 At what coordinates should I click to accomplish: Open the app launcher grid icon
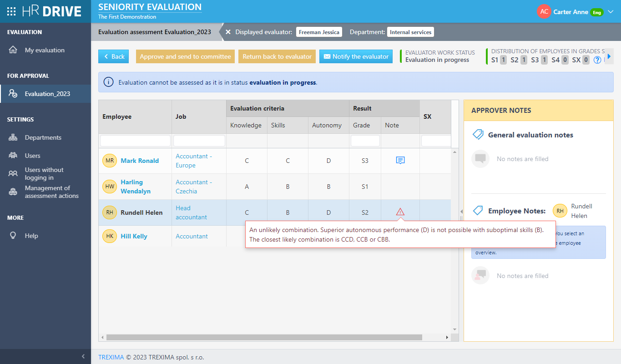pyautogui.click(x=11, y=11)
